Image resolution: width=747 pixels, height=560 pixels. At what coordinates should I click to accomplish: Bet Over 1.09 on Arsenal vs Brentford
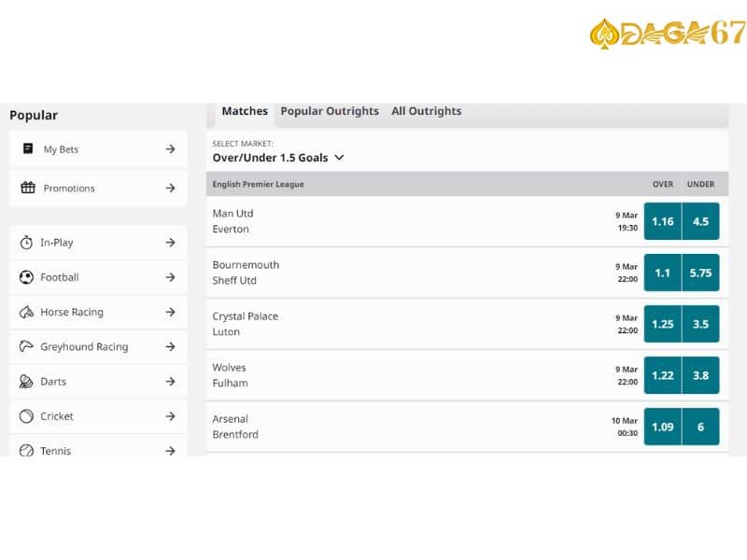pos(663,427)
